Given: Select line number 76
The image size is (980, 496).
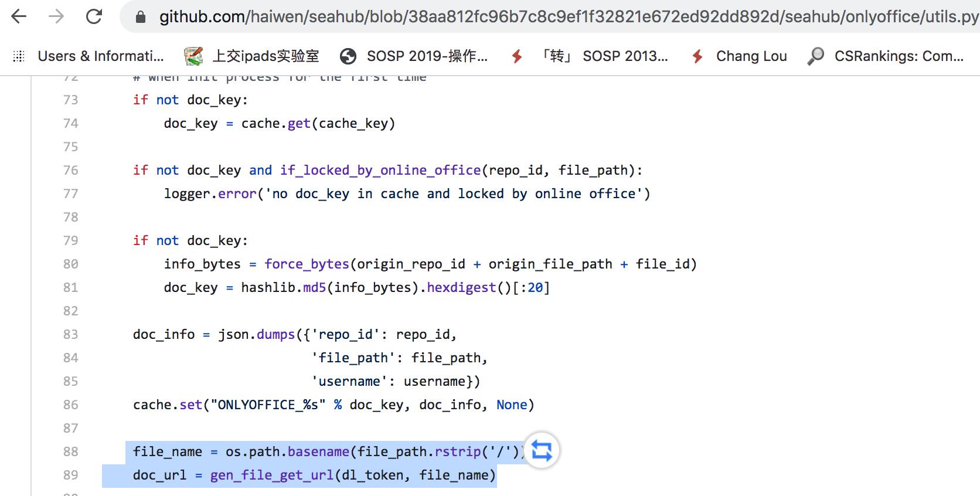Looking at the screenshot, I should (x=70, y=170).
